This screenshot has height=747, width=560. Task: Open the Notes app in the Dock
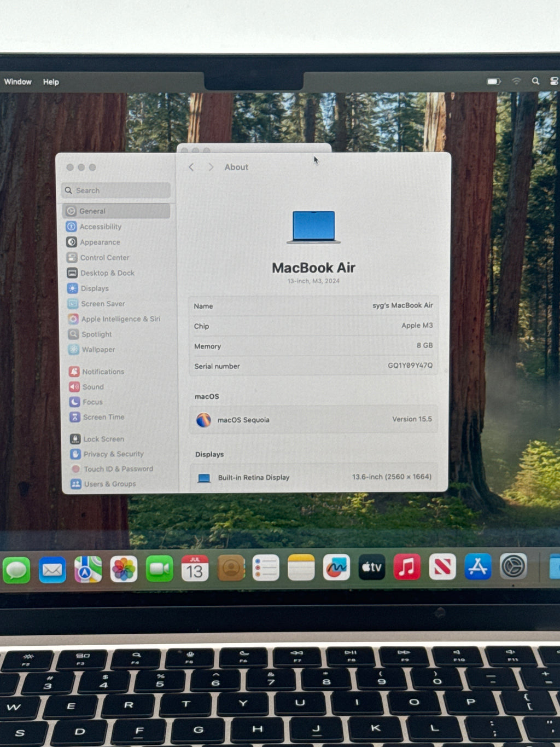(x=301, y=568)
